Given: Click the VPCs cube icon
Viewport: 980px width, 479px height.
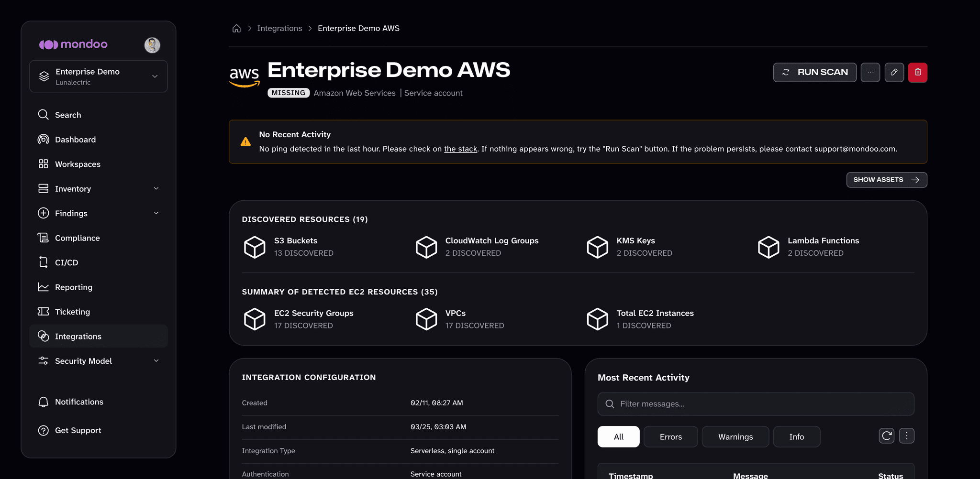Looking at the screenshot, I should pyautogui.click(x=426, y=319).
